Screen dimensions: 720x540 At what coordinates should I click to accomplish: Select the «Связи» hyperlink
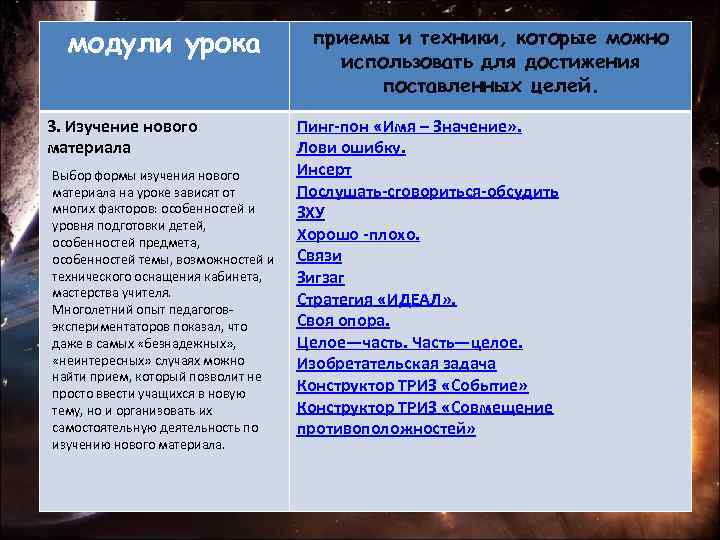319,256
